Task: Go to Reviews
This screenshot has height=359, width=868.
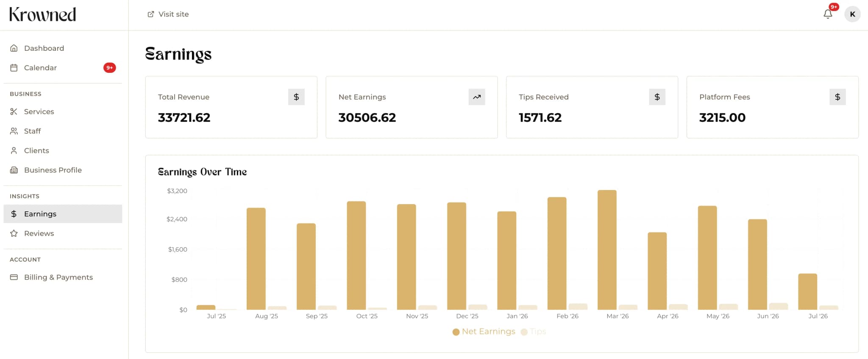Action: click(63, 234)
